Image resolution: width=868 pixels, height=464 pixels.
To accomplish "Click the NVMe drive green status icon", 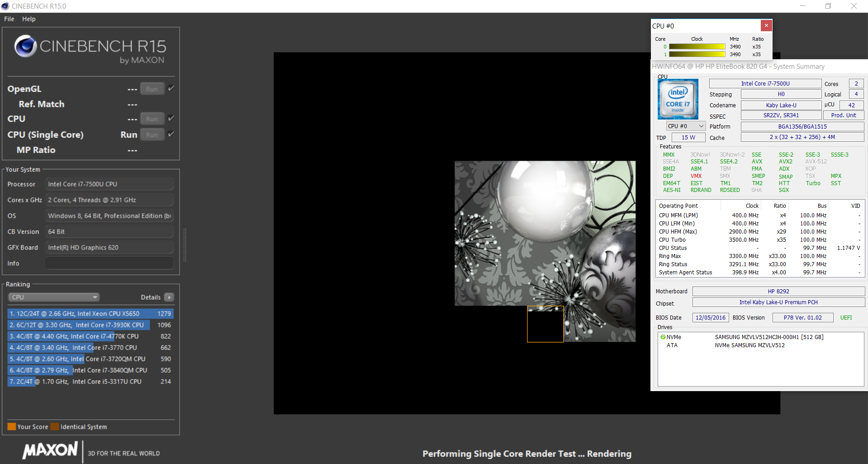I will pos(663,337).
